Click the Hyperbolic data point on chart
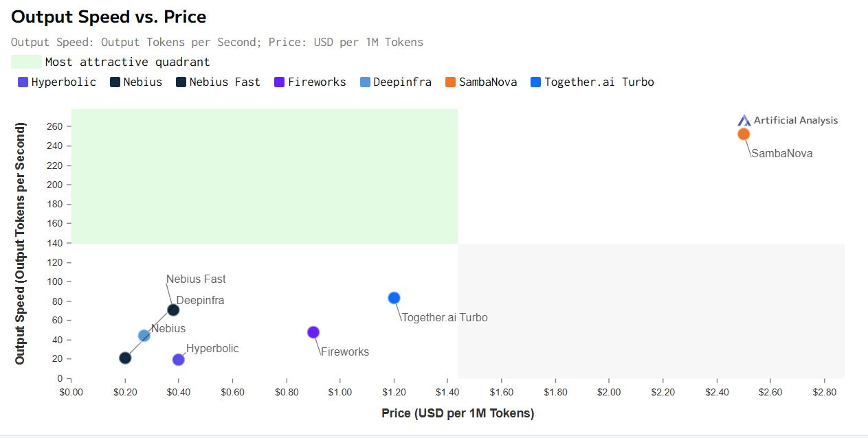The image size is (868, 438). pos(179,360)
